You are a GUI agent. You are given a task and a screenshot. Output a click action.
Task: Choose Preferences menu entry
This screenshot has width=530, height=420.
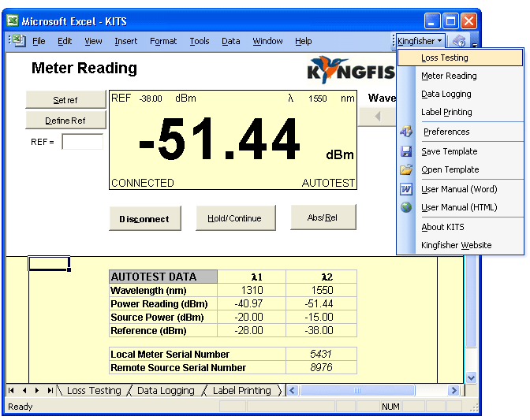[x=460, y=132]
